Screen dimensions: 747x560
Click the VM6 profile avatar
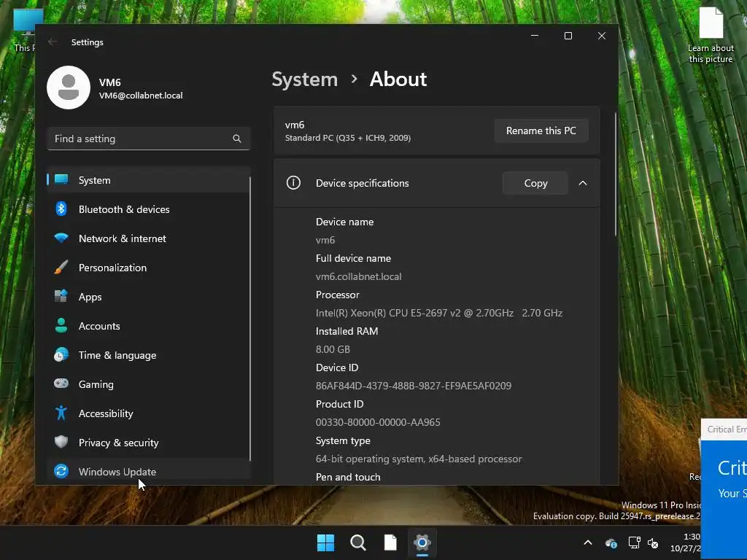point(69,87)
